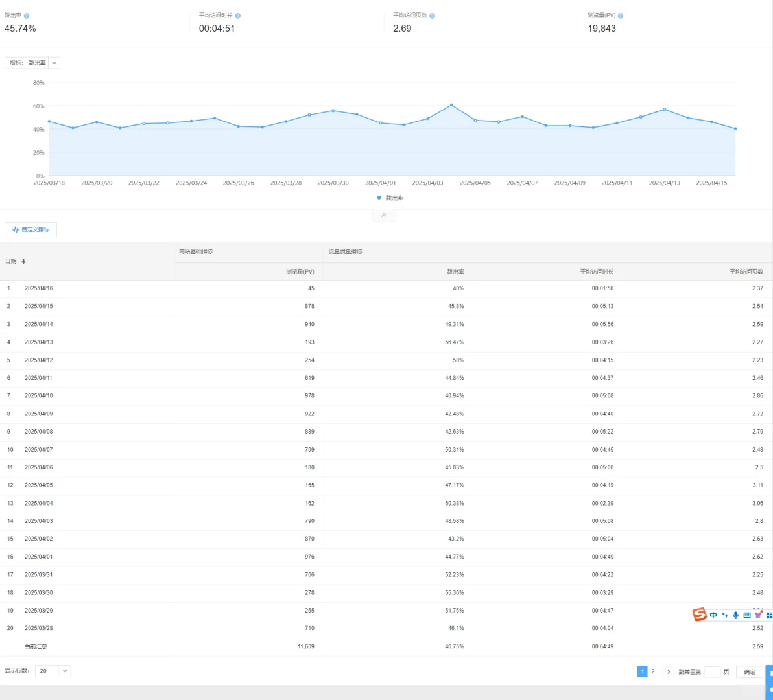Select the 2025/04/10 date cell
The height and width of the screenshot is (700, 773).
[38, 395]
